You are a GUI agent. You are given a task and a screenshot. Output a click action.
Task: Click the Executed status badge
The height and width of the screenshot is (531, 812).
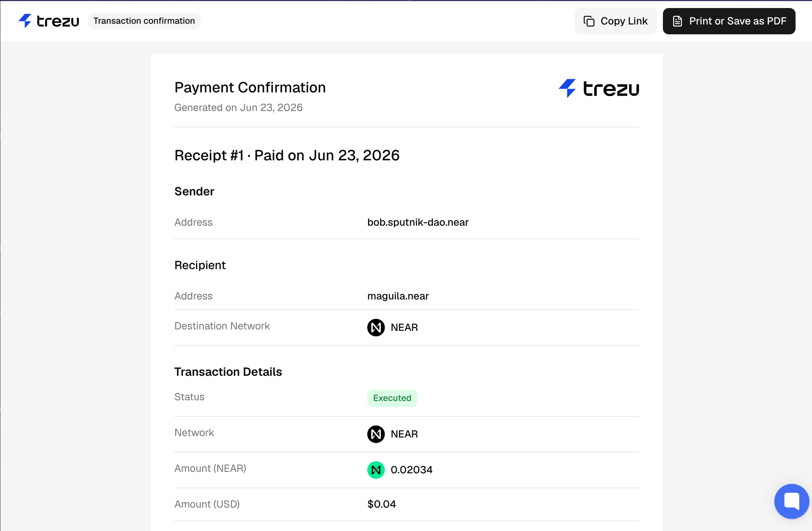pyautogui.click(x=392, y=398)
